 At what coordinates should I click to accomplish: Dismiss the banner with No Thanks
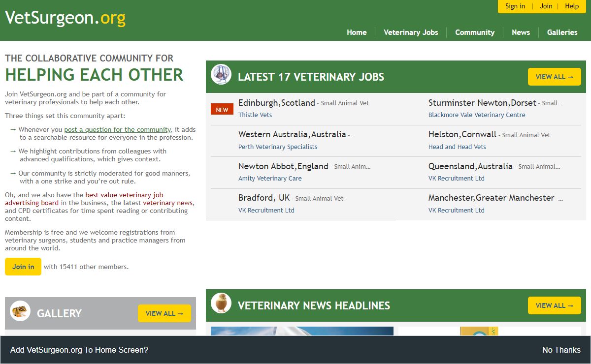pyautogui.click(x=561, y=350)
